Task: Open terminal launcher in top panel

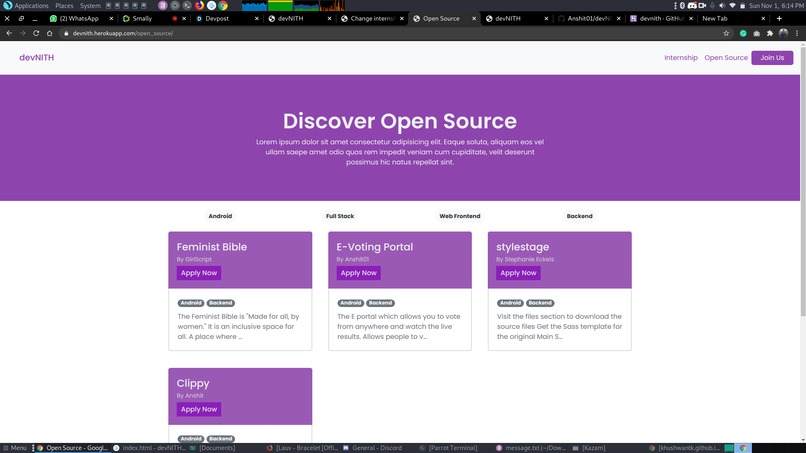Action: point(187,6)
